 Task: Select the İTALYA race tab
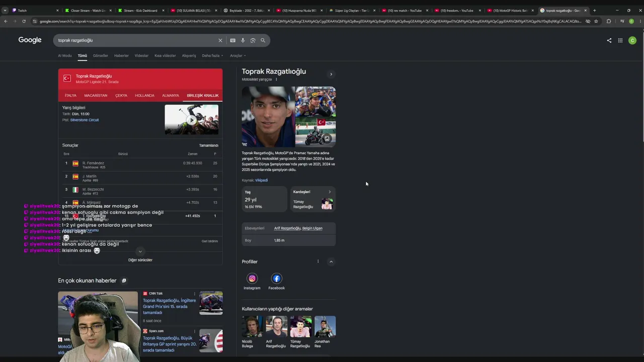pyautogui.click(x=70, y=96)
